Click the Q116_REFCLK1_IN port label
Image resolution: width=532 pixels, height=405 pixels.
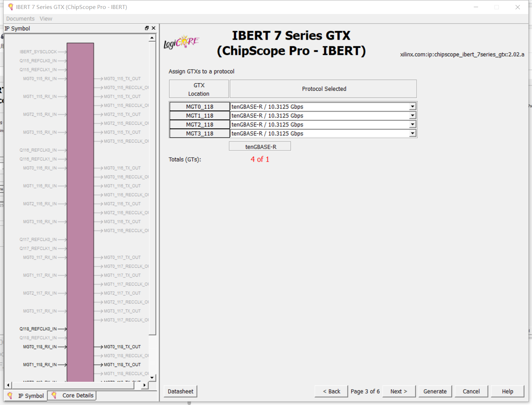pyautogui.click(x=38, y=159)
